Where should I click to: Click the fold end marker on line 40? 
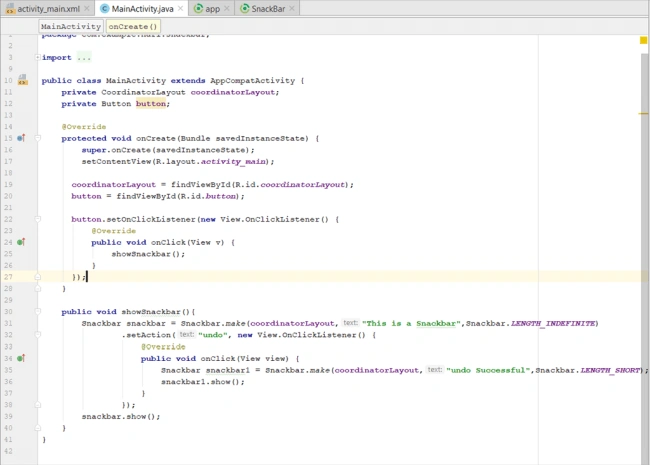[38, 427]
